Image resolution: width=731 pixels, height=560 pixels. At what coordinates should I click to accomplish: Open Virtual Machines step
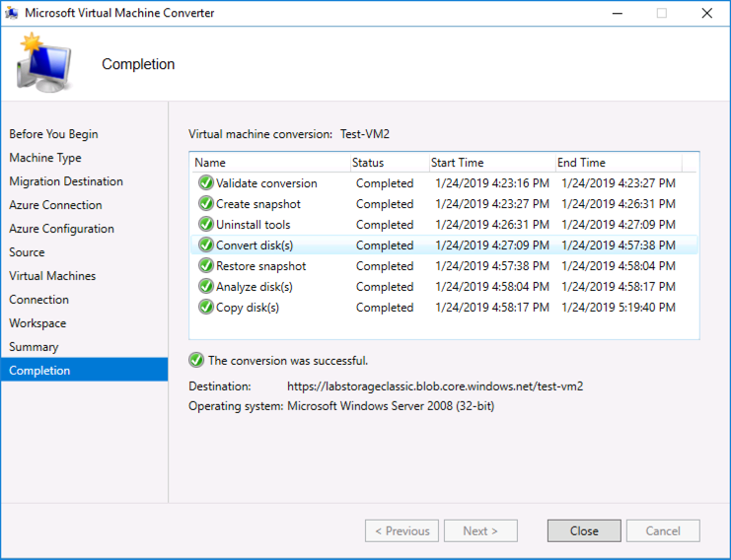[52, 276]
